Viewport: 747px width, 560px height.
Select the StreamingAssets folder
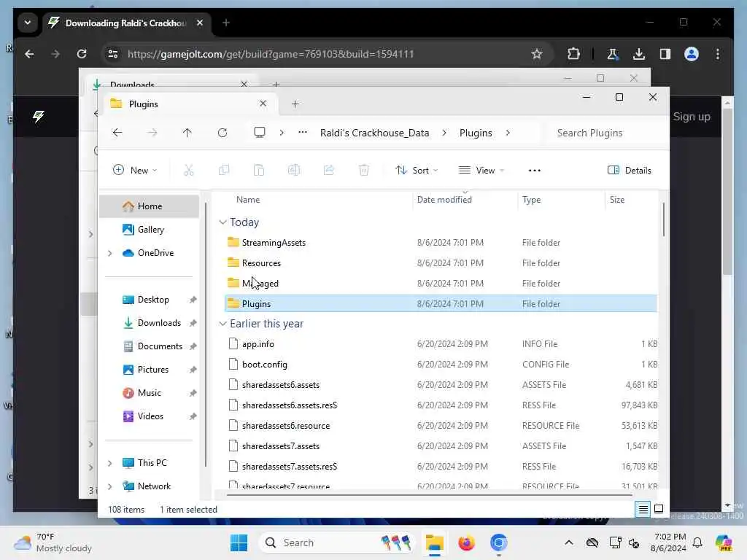(x=441, y=242)
